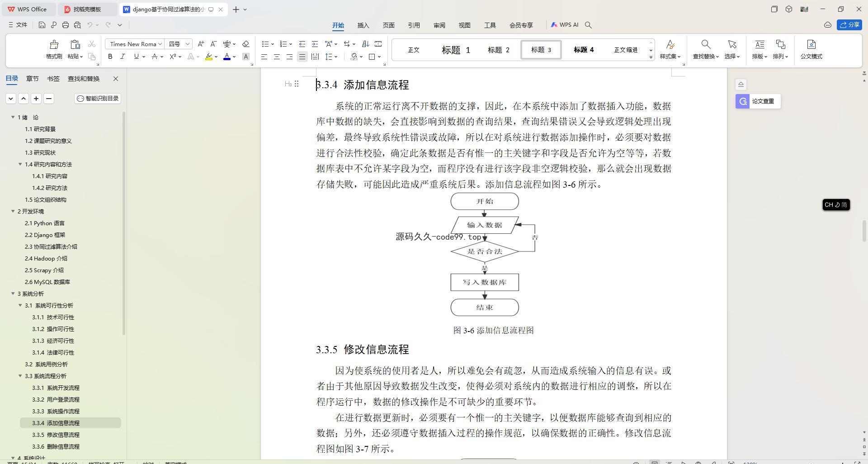Apply the 正文 style
The width and height of the screenshot is (868, 464).
[x=414, y=50]
